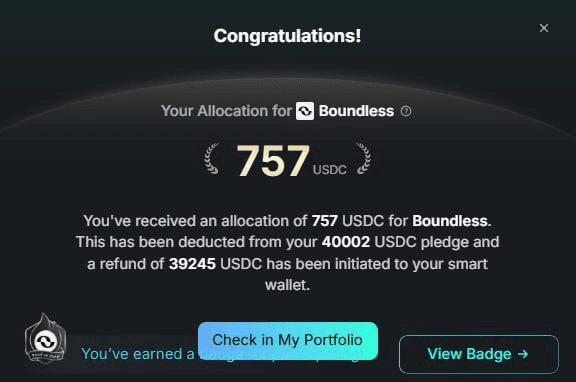Click the Congratulations! heading
576x382 pixels.
(287, 36)
